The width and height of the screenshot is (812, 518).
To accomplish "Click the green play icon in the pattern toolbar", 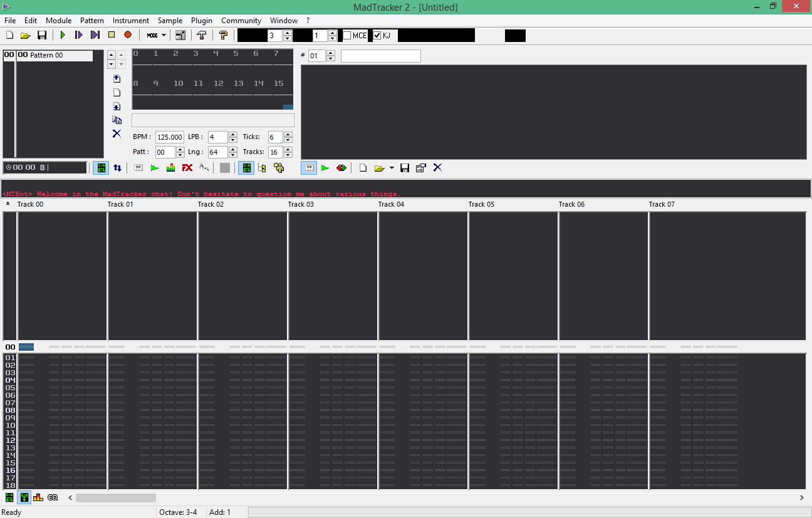I will point(155,168).
